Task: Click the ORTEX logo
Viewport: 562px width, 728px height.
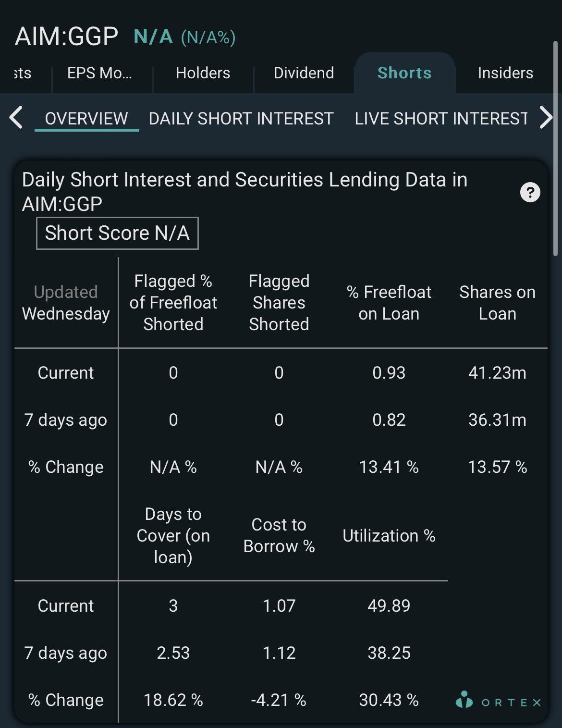Action: pyautogui.click(x=499, y=701)
